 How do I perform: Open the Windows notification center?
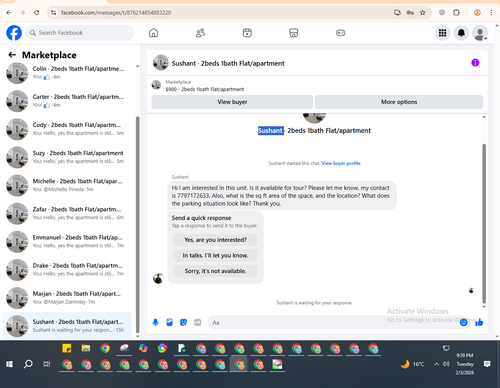point(487,364)
